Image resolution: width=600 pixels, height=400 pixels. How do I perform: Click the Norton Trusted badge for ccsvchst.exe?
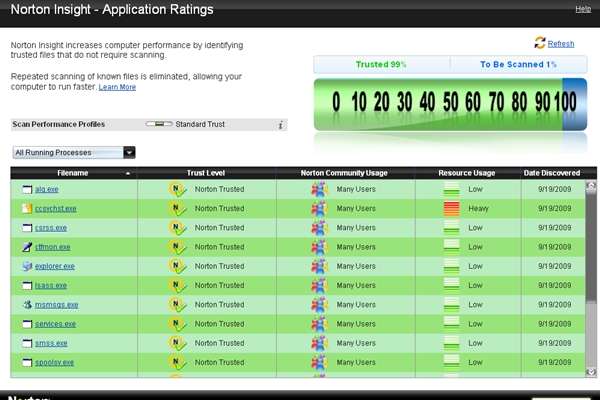[x=178, y=208]
